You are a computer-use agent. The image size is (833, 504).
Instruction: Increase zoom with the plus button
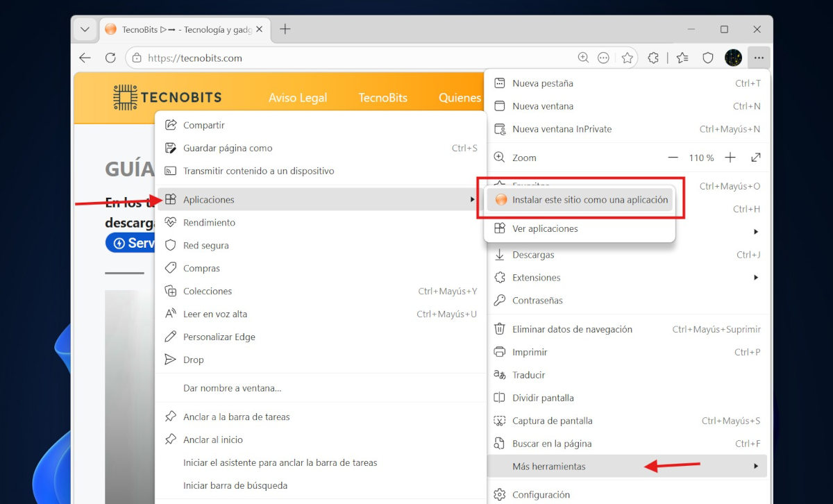click(730, 158)
